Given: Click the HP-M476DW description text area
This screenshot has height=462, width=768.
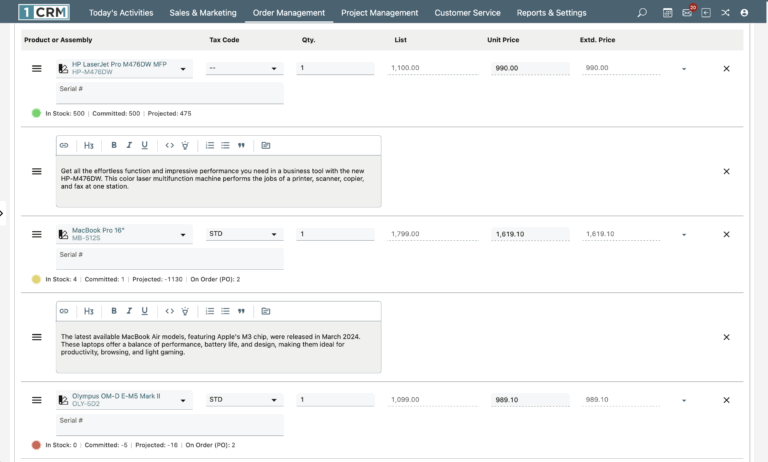Looking at the screenshot, I should [x=218, y=181].
